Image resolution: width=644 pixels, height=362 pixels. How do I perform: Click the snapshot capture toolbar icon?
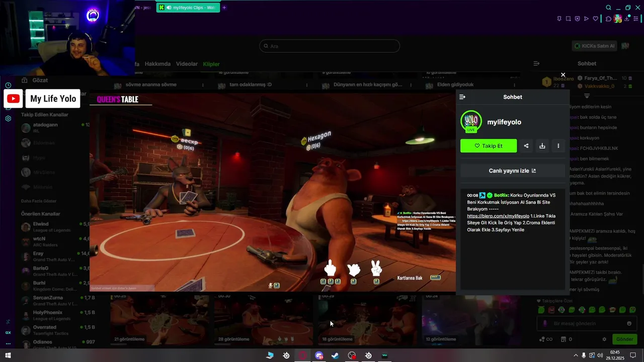coord(568,19)
